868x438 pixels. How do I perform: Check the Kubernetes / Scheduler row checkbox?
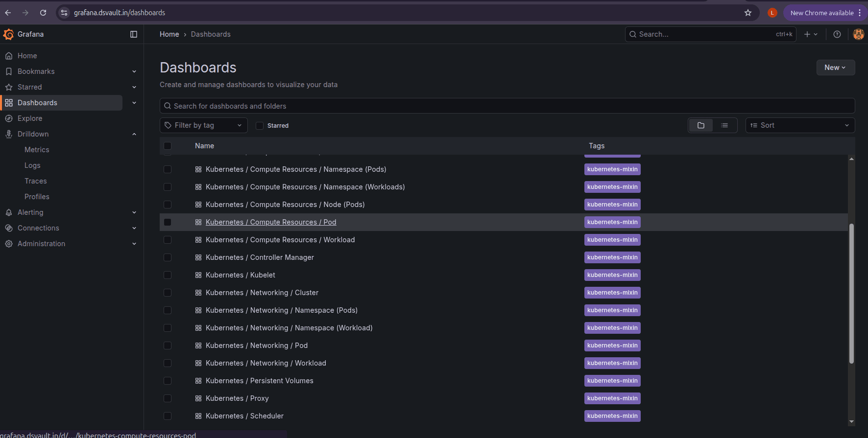(x=168, y=416)
